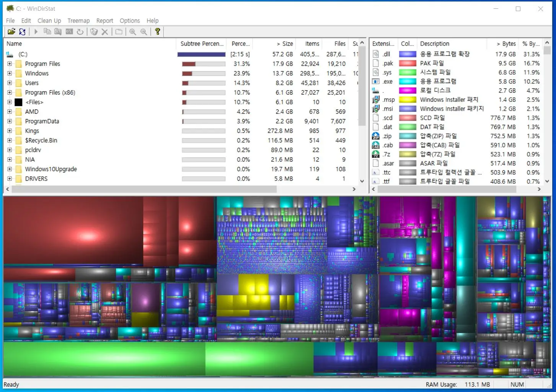Viewport: 556px width, 392px height.
Task: Click the Refresh All toolbar icon
Action: pos(22,32)
